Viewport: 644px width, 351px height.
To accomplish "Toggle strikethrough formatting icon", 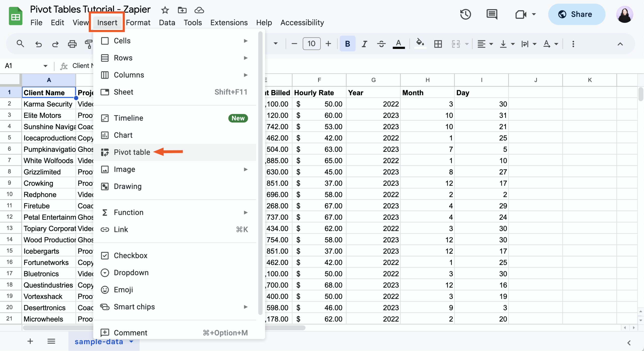I will click(381, 44).
